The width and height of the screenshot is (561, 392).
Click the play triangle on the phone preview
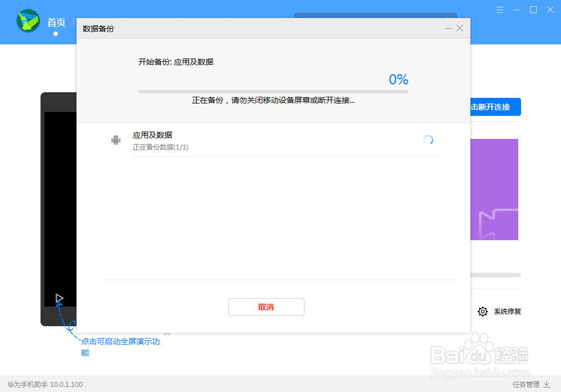[x=59, y=299]
